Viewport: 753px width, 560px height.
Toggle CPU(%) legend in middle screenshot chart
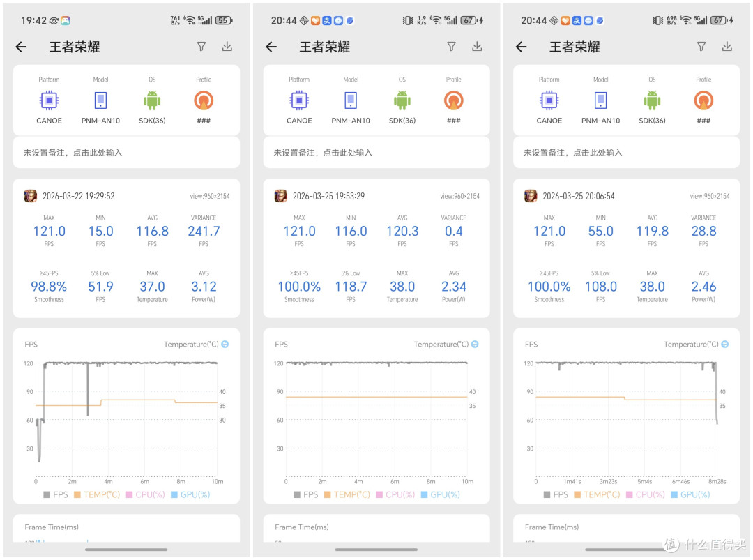coord(396,494)
